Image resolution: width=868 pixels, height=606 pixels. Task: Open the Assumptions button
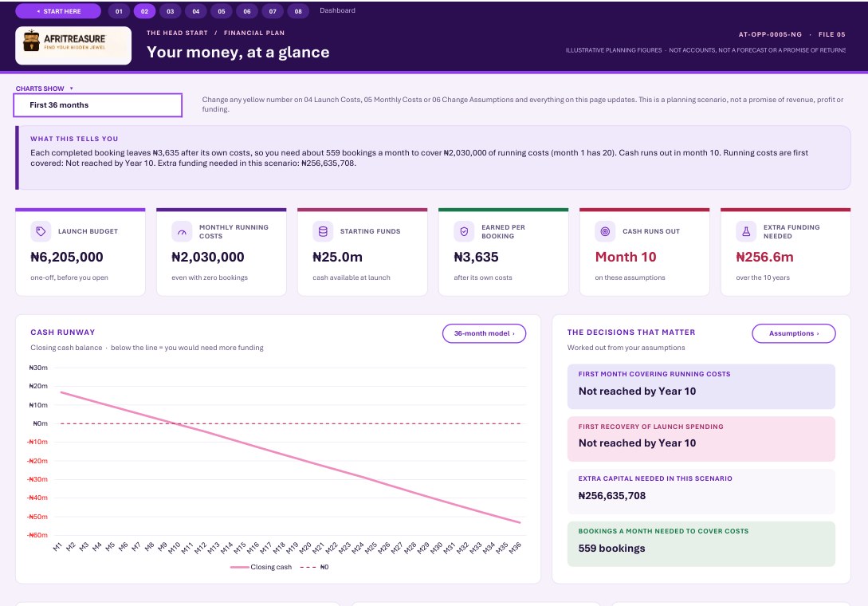pyautogui.click(x=794, y=333)
